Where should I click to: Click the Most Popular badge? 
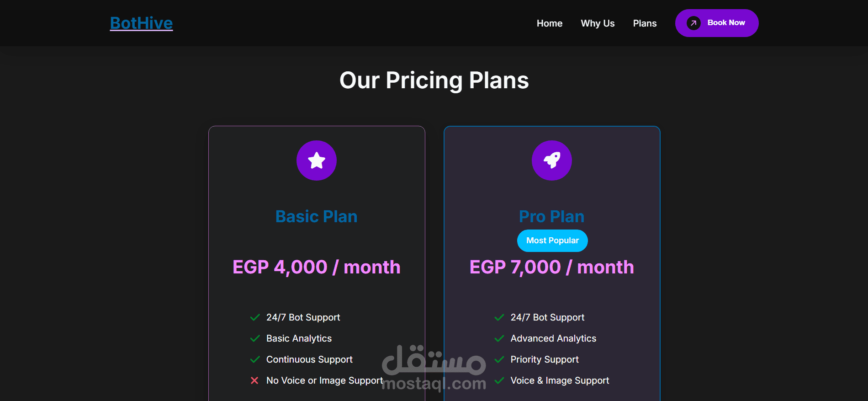[x=552, y=241]
